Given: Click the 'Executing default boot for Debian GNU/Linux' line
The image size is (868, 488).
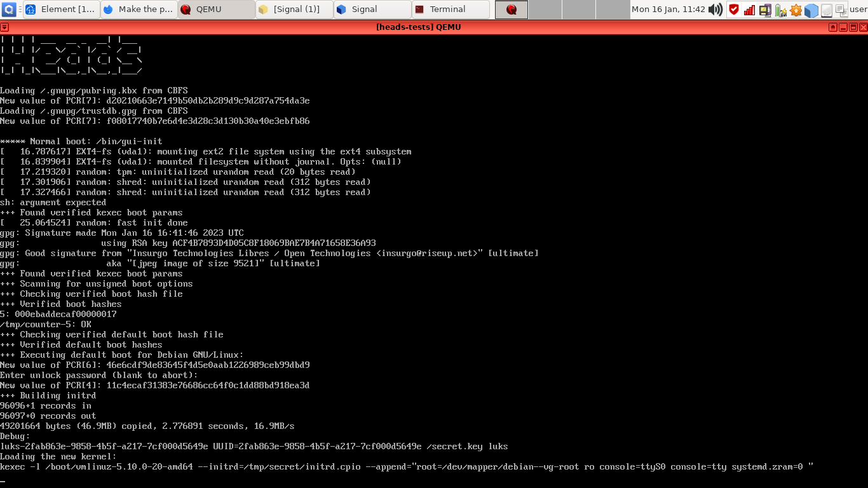Looking at the screenshot, I should pos(122,355).
